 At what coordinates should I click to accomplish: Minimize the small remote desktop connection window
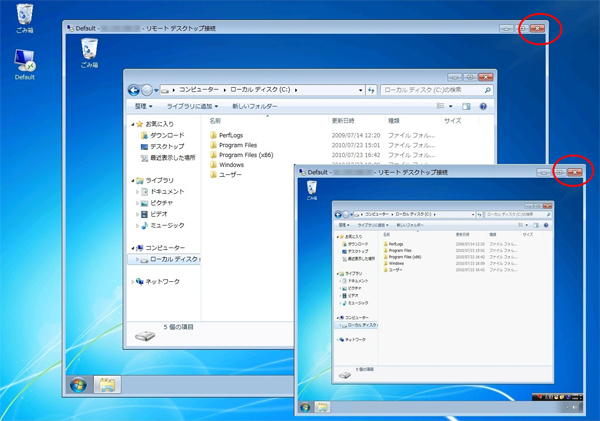coord(543,173)
